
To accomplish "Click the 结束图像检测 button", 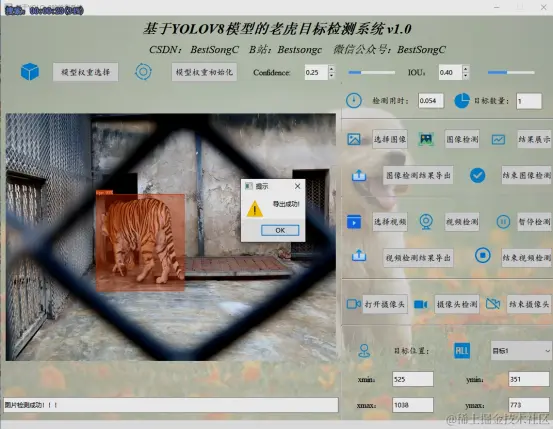I will 526,175.
